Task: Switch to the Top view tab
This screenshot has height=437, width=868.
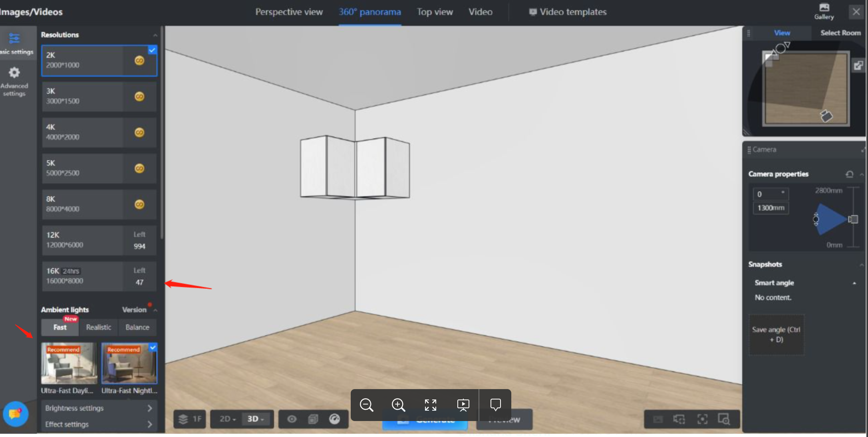Action: tap(435, 12)
